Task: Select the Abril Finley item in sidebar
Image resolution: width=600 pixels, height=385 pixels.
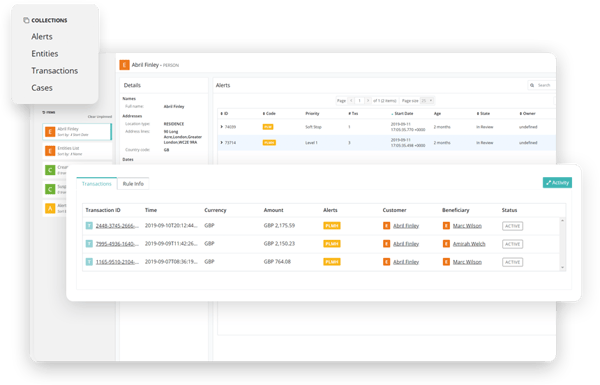Action: point(77,132)
